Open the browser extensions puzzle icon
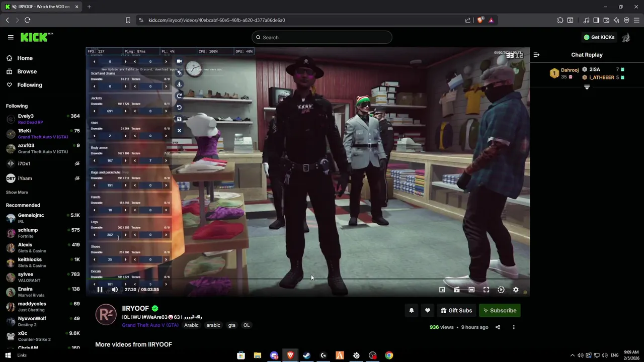Viewport: 644px width, 362px height. (560, 20)
